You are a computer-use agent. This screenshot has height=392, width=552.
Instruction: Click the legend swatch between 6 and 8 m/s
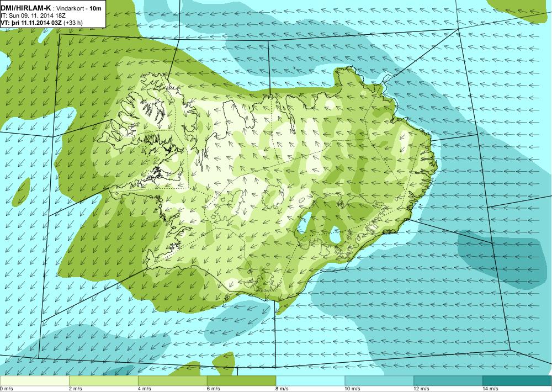click(242, 381)
